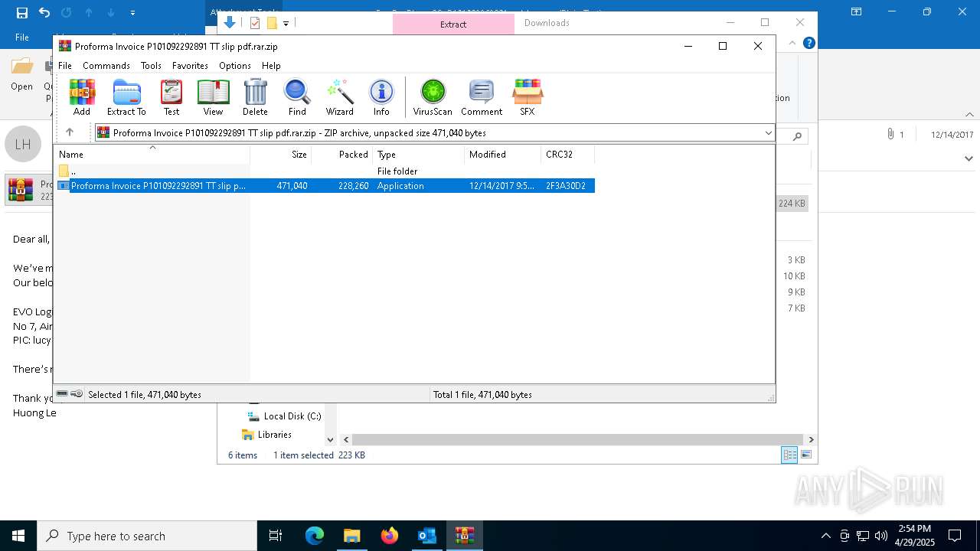980x551 pixels.
Task: Open the Tools menu in WinRAR
Action: click(151, 66)
